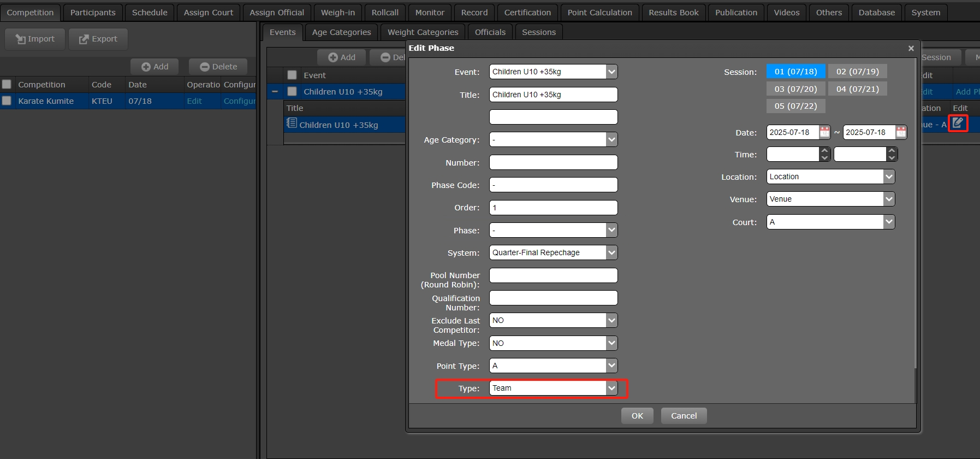The height and width of the screenshot is (459, 980).
Task: Click the Import button
Action: click(x=35, y=39)
